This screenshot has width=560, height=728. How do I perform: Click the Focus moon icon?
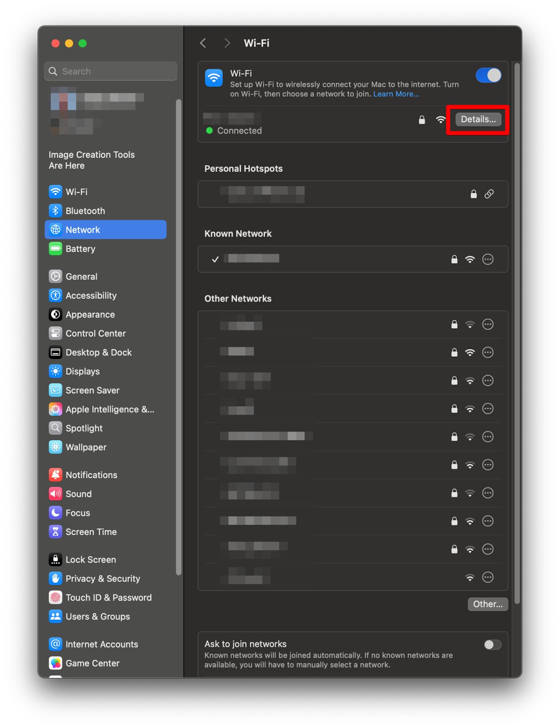click(55, 513)
